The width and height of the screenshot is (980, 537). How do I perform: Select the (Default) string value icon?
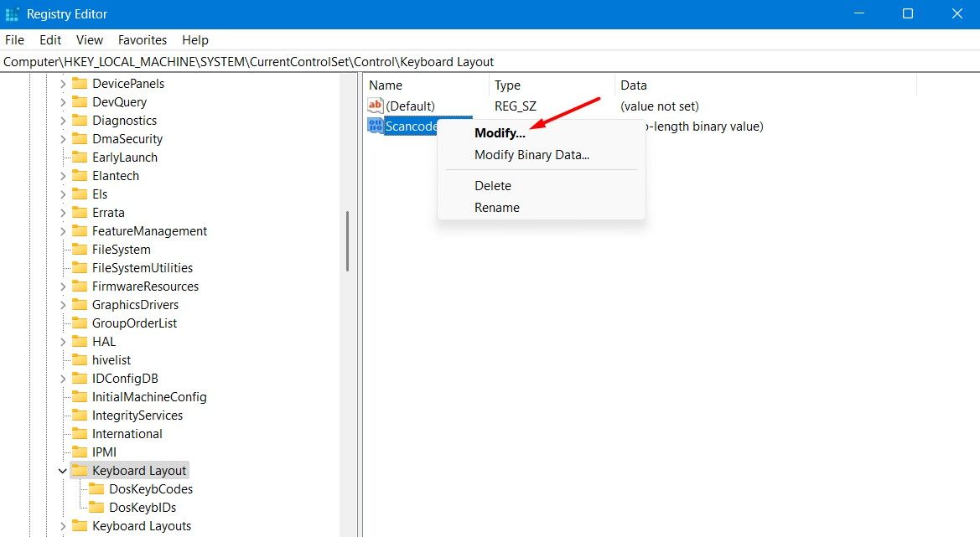point(375,106)
